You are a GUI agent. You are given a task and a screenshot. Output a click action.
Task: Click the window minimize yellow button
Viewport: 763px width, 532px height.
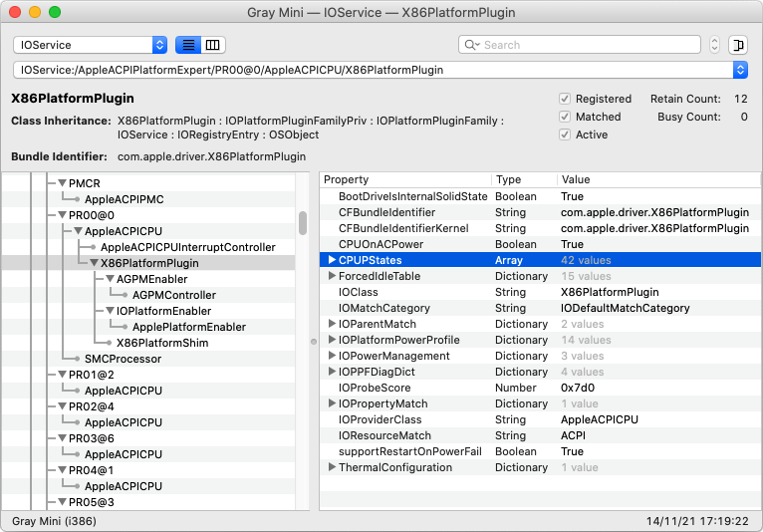pyautogui.click(x=35, y=12)
